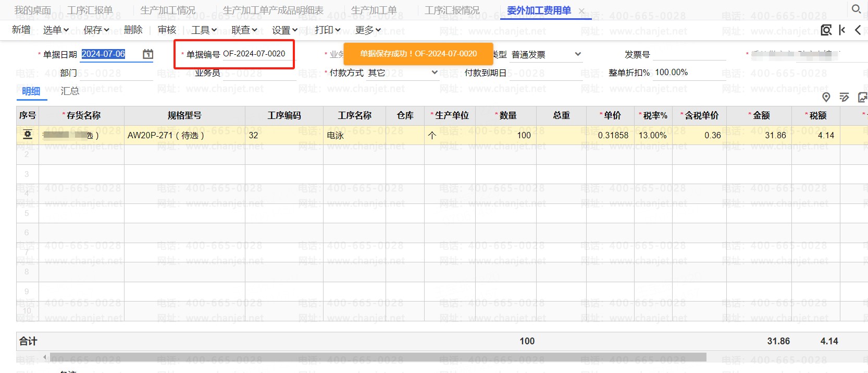Click the list edit pencil icon
Image resolution: width=868 pixels, height=373 pixels.
844,97
